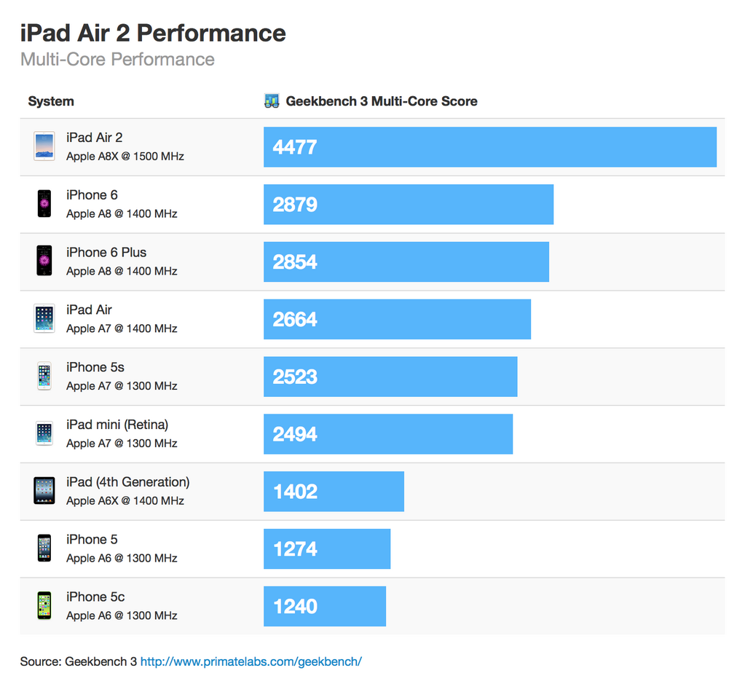This screenshot has width=745, height=700.
Task: Click the iPad Air device icon
Action: click(x=44, y=318)
